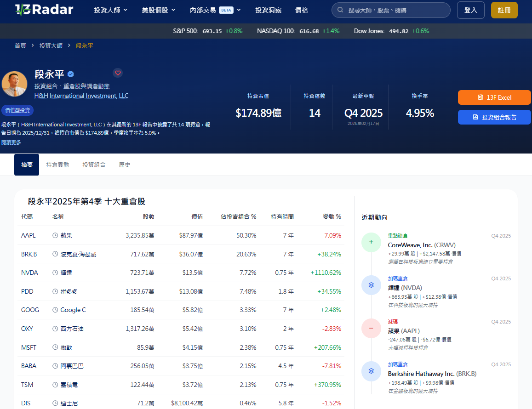Screen dimensions: 532x409
Task: Click the clock icon beside 臺積電
Action: pyautogui.click(x=55, y=385)
